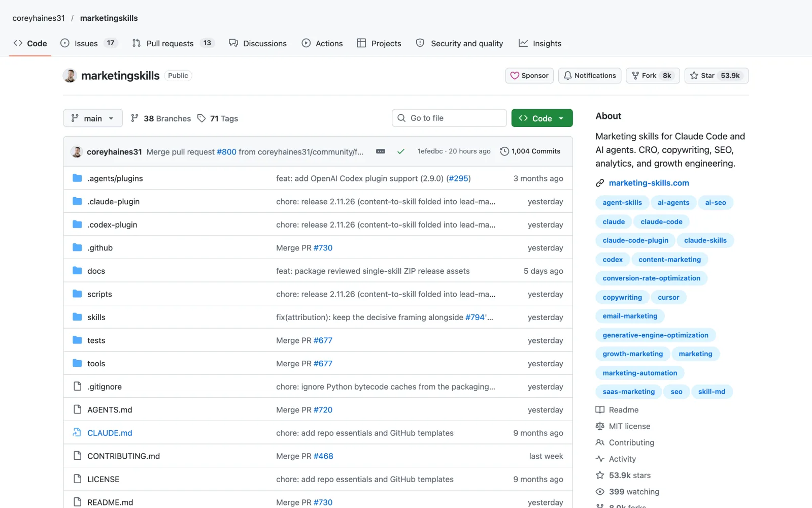This screenshot has height=508, width=812.
Task: Click the Contributing people icon
Action: 600,442
